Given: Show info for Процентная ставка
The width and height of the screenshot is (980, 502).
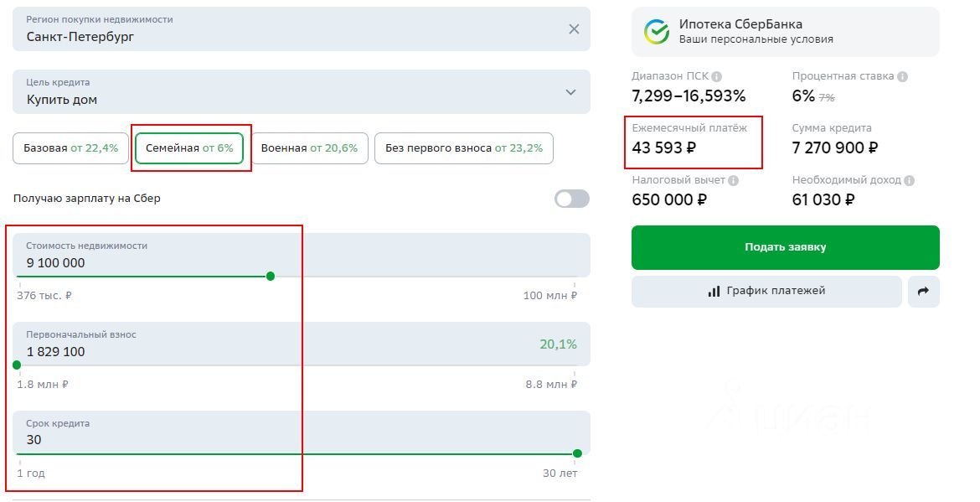Looking at the screenshot, I should pyautogui.click(x=902, y=76).
